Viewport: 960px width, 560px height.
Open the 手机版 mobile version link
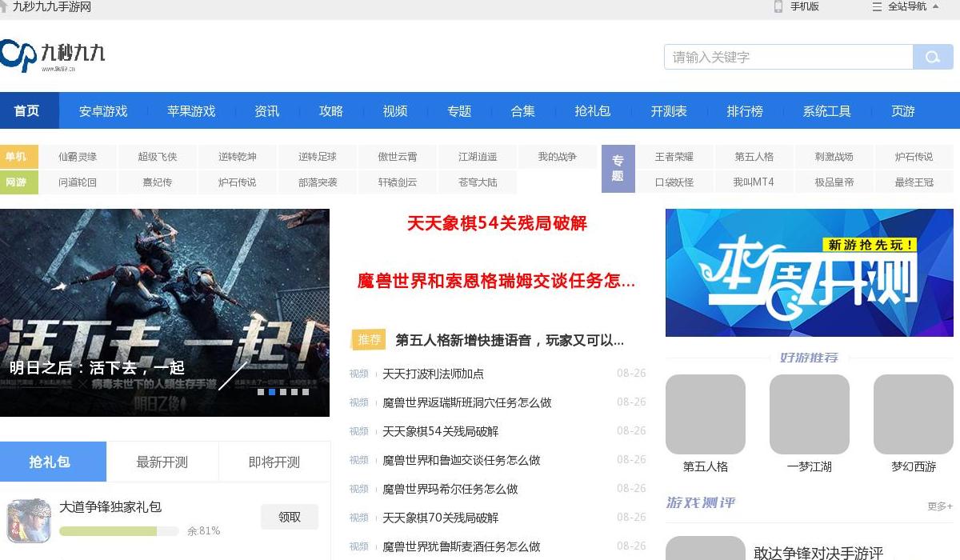[797, 6]
